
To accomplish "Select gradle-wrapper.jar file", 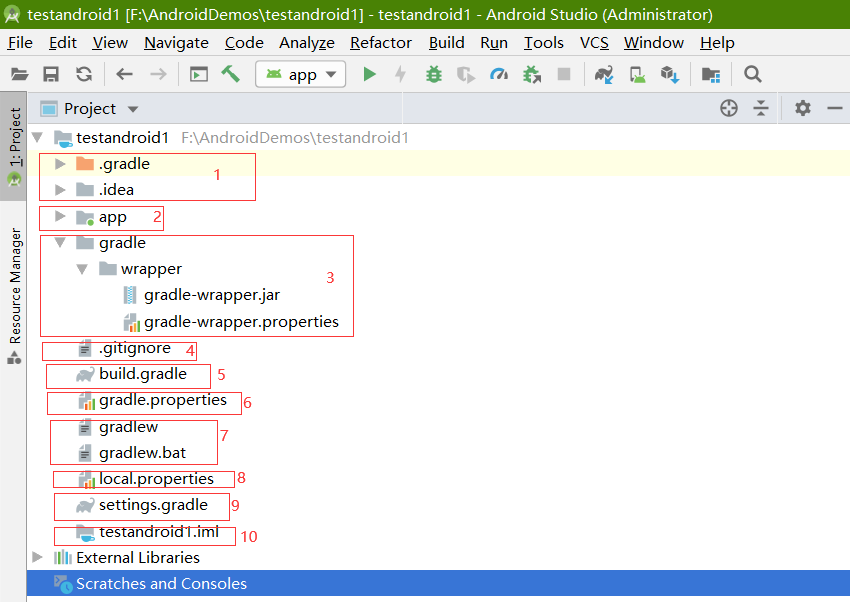I will point(212,295).
